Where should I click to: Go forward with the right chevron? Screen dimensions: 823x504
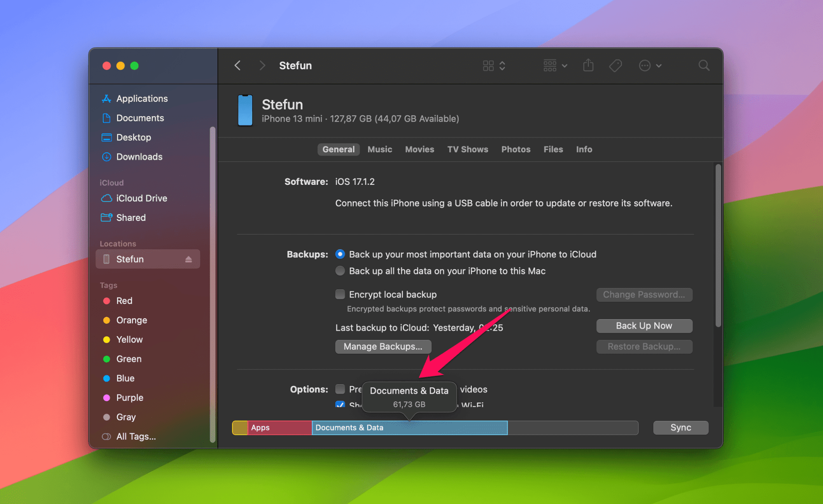262,65
